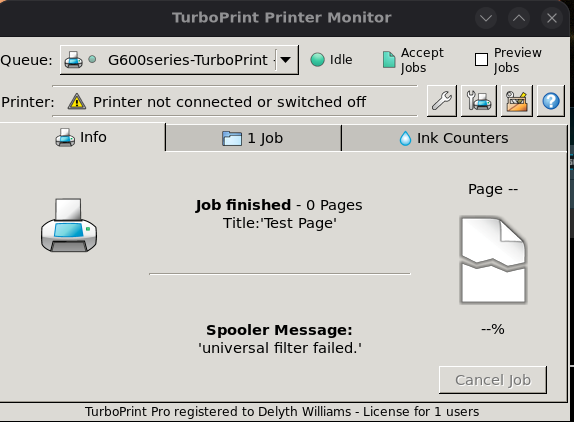Click the 'universal filter failed.' message
The width and height of the screenshot is (574, 422).
click(x=280, y=348)
